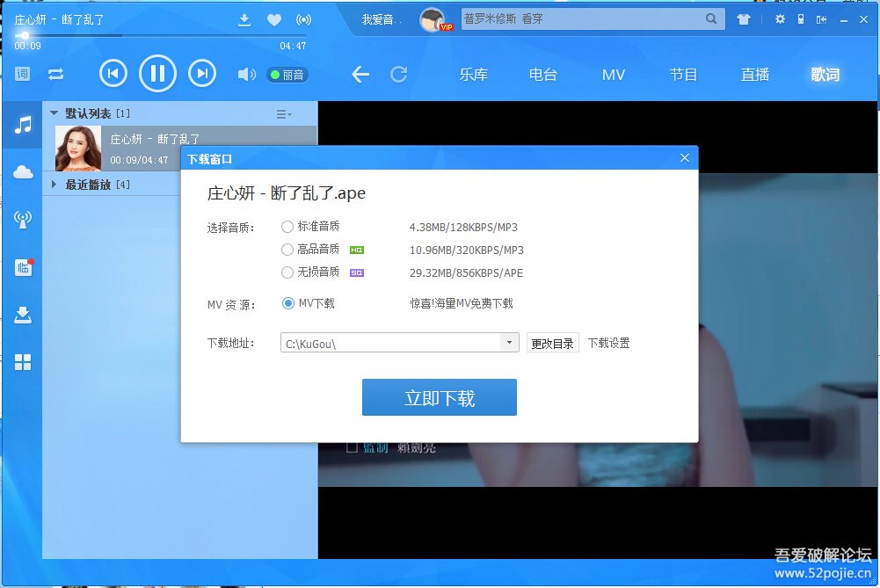The height and width of the screenshot is (588, 880).
Task: Toggle the desktop lyrics 词 icon
Action: pos(23,74)
